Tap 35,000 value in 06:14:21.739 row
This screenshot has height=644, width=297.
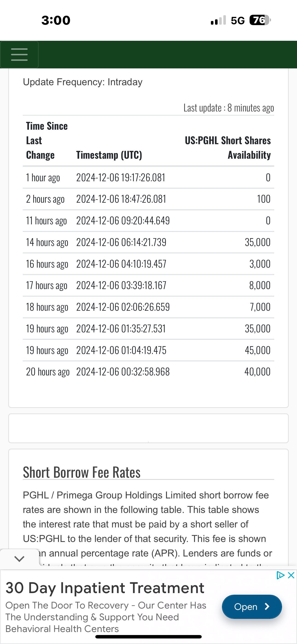pyautogui.click(x=258, y=242)
